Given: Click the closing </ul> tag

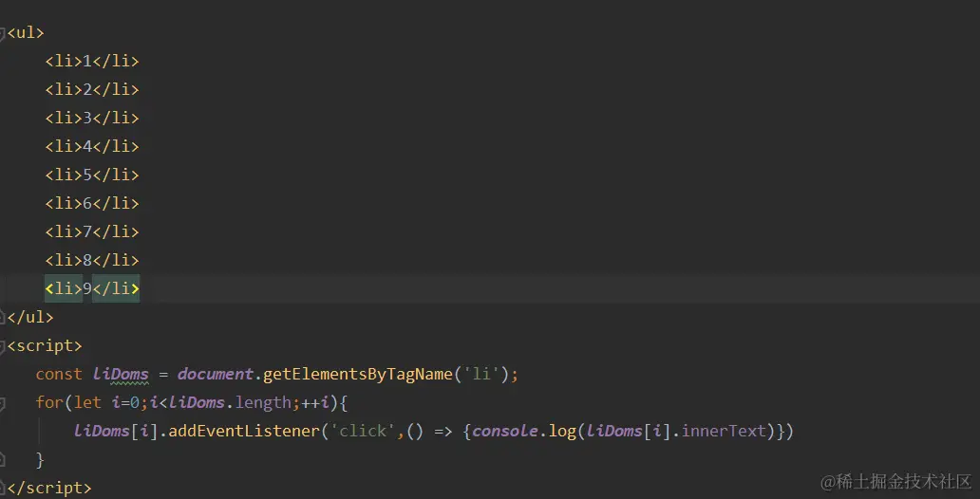Looking at the screenshot, I should click(x=30, y=317).
